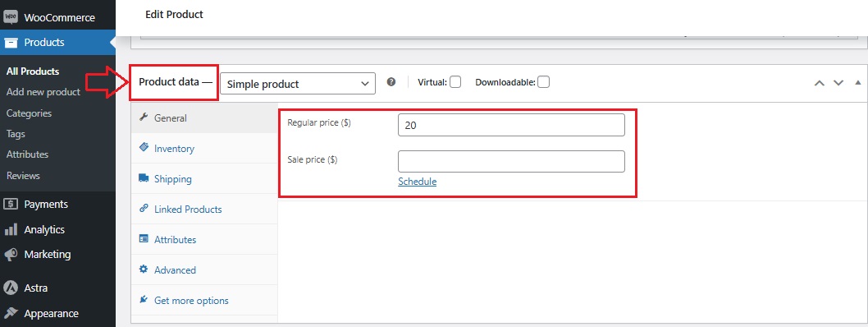Click the Regular price ($) label
The width and height of the screenshot is (868, 327).
click(319, 122)
